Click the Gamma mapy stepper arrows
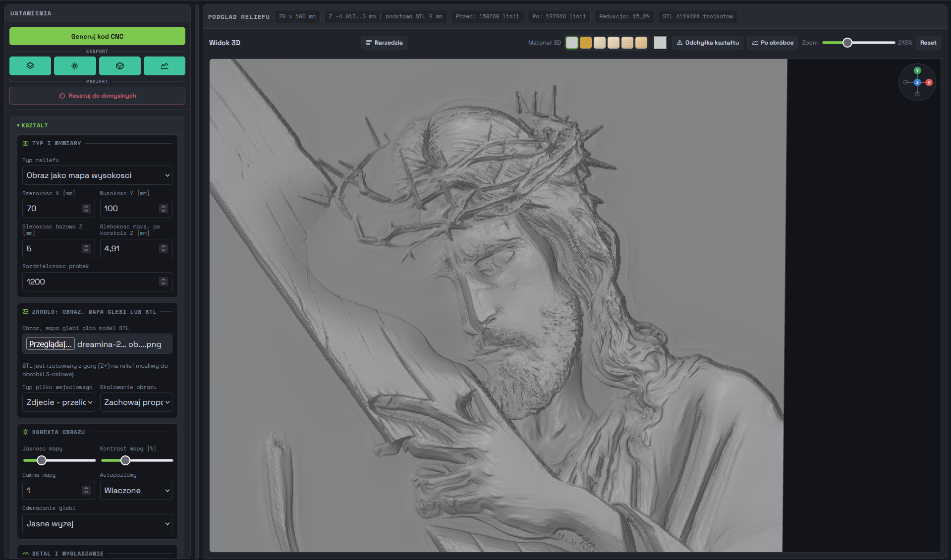951x560 pixels. point(86,490)
